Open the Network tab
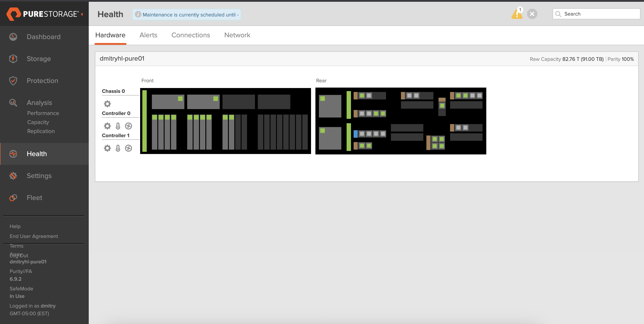The height and width of the screenshot is (324, 644). pos(237,35)
